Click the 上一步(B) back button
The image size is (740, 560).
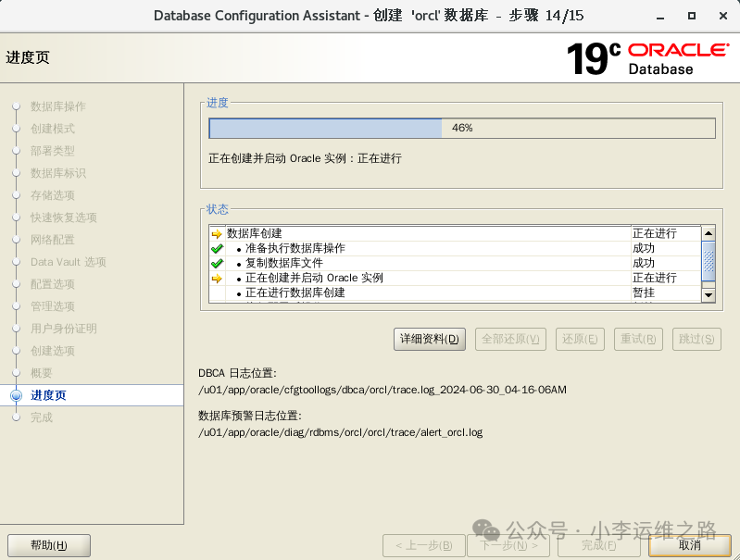424,545
